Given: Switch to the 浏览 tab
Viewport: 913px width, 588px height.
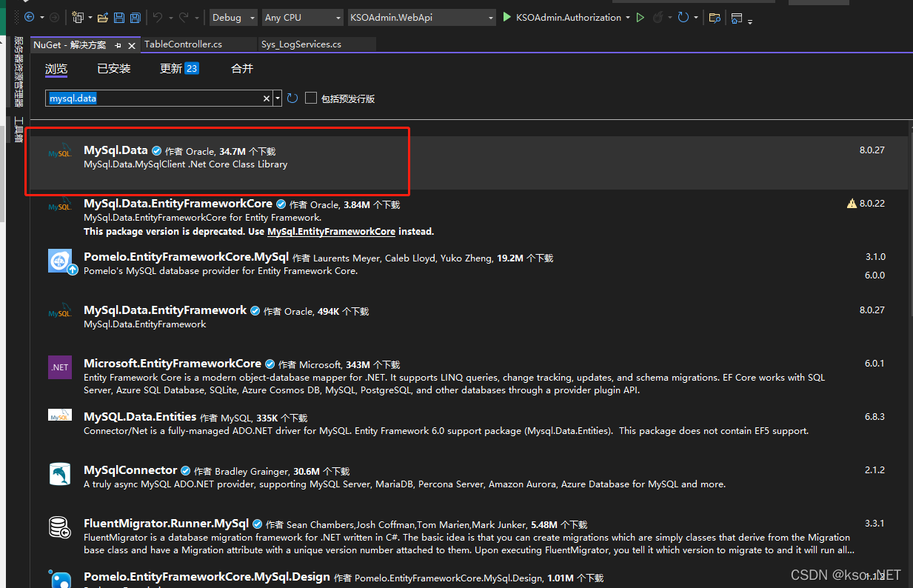Looking at the screenshot, I should tap(56, 69).
